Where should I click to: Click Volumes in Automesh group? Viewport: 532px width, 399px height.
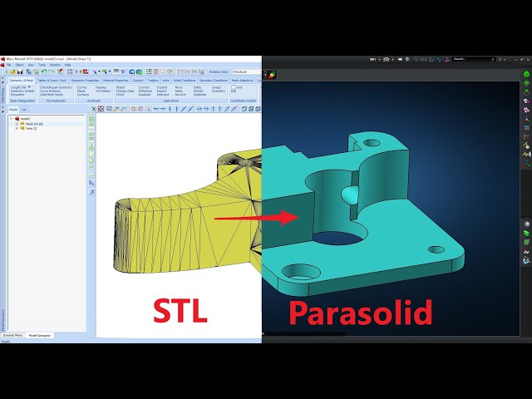coord(101,87)
